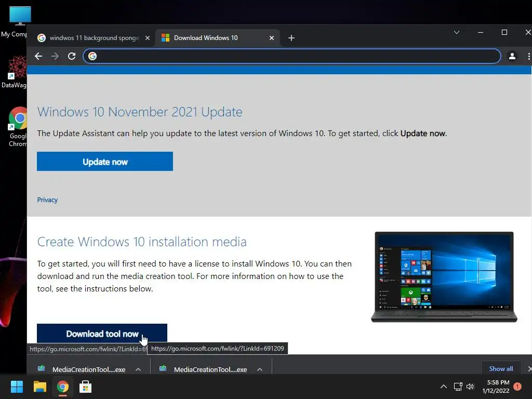Click the network tray icon
The image size is (532, 399).
click(x=458, y=387)
